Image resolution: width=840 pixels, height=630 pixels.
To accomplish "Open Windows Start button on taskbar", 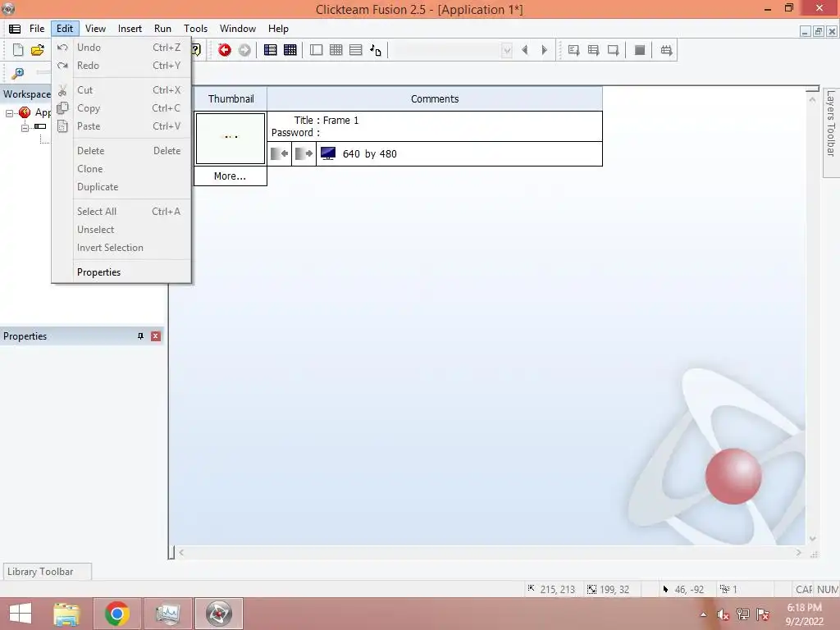I will click(x=21, y=614).
